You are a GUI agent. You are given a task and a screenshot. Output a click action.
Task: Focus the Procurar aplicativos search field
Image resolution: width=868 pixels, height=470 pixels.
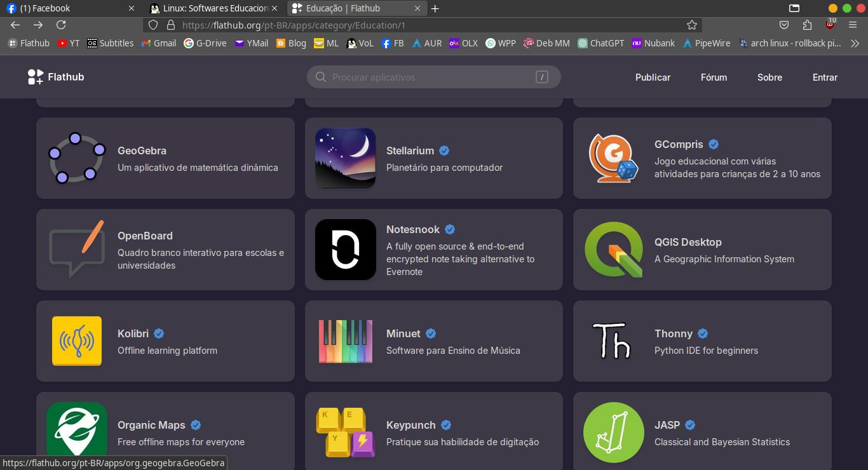click(x=434, y=77)
